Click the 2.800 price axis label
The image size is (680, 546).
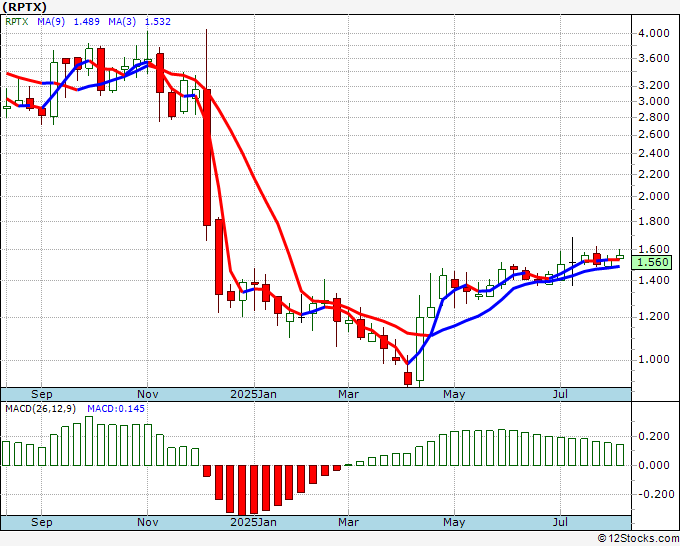654,117
